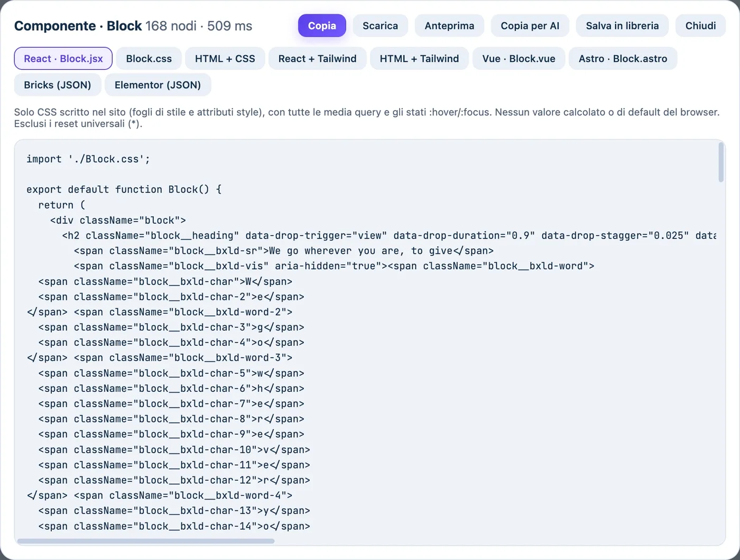The image size is (740, 560).
Task: Click the '168 nodi · 509 ms' stats text
Action: tap(199, 26)
